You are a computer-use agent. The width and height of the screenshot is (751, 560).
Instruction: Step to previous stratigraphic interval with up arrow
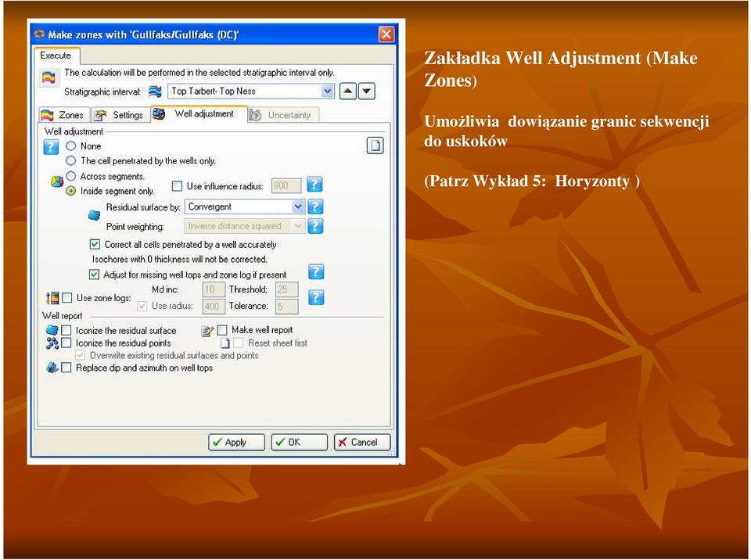[347, 91]
